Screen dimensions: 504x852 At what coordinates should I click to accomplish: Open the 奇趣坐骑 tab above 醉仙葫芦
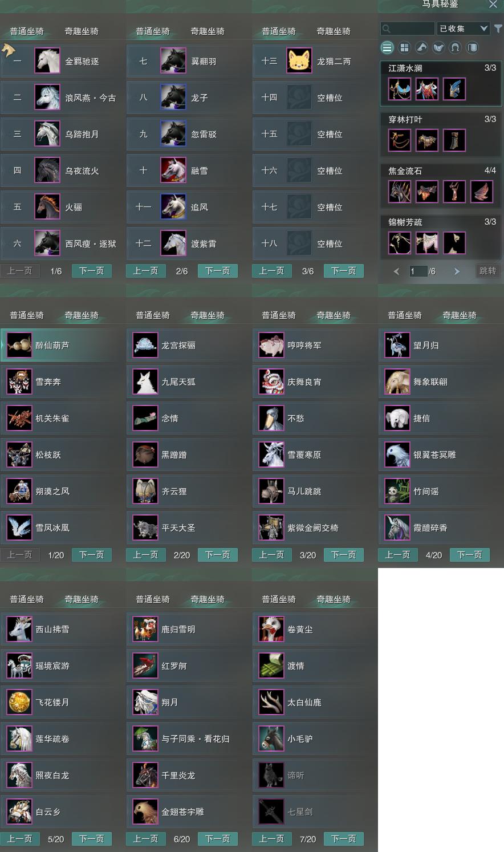click(x=82, y=315)
